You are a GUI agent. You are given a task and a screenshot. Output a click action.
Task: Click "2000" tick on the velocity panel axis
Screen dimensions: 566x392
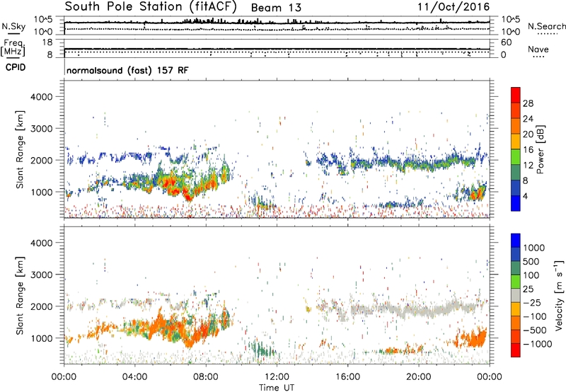click(x=41, y=306)
